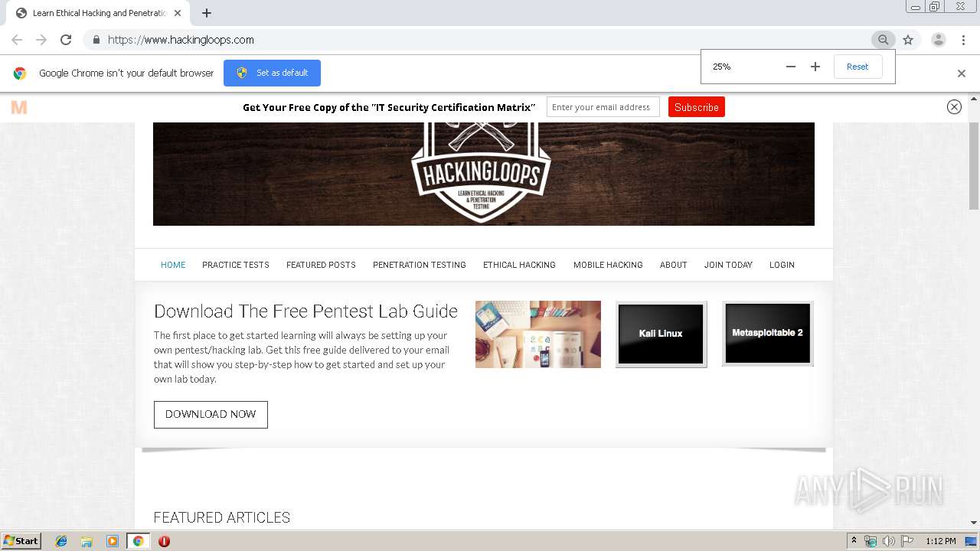Open the ETHICAL HACKING menu item
980x551 pixels.
coord(519,265)
